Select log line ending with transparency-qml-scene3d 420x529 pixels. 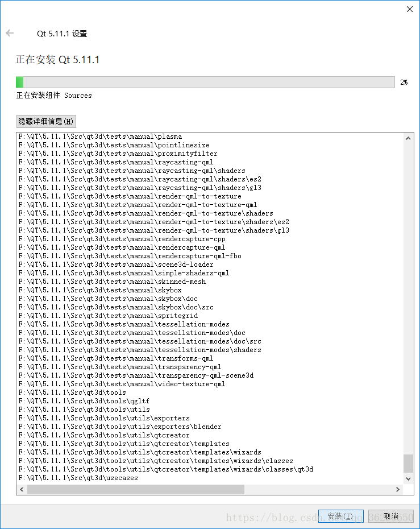click(136, 375)
